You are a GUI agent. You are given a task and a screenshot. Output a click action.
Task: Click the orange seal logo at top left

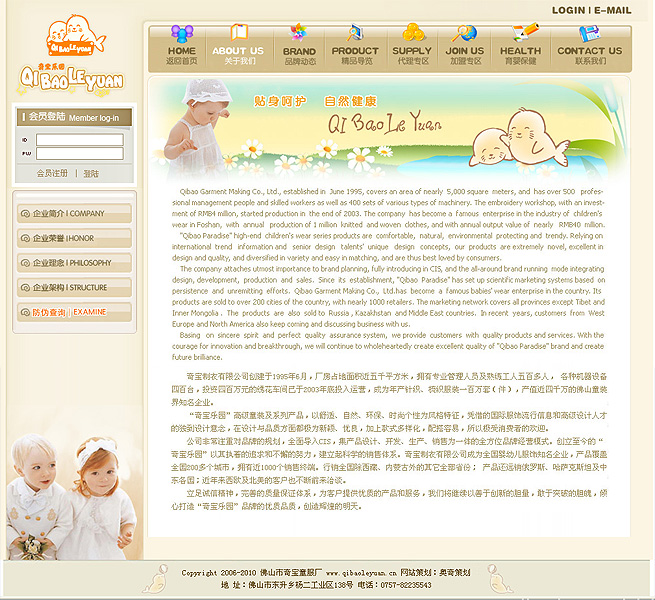[76, 35]
